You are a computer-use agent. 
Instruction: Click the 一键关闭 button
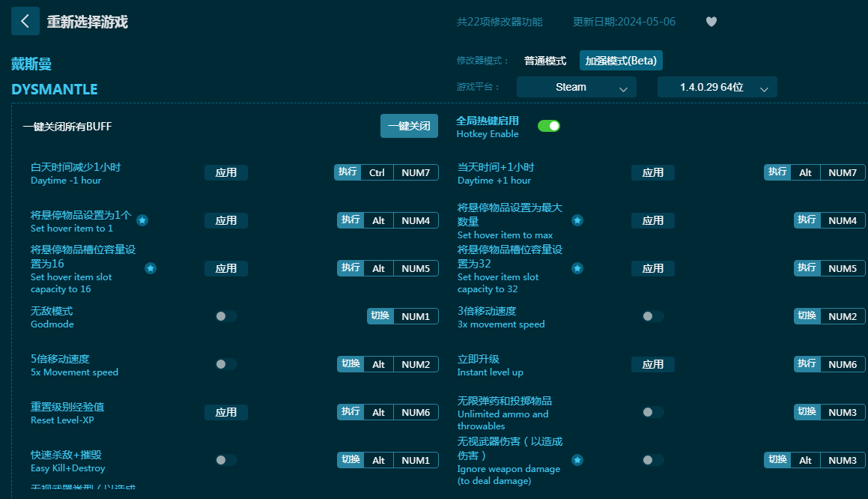point(409,127)
